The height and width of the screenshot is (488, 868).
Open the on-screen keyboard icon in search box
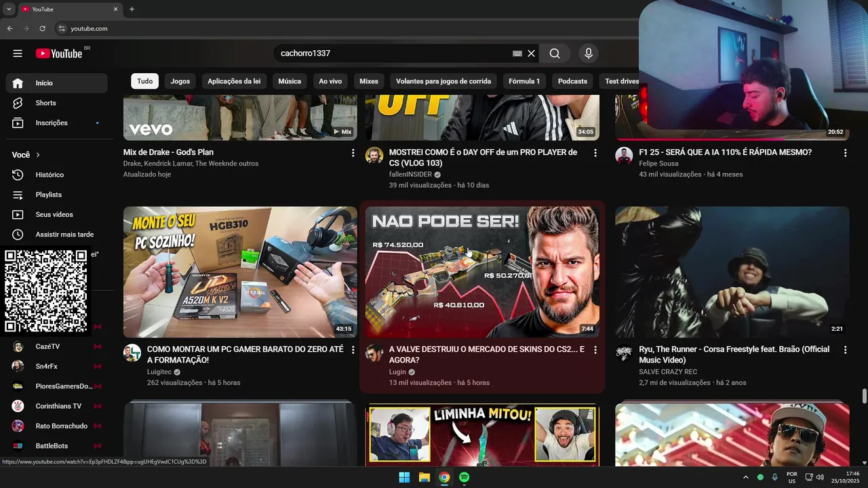coord(517,54)
